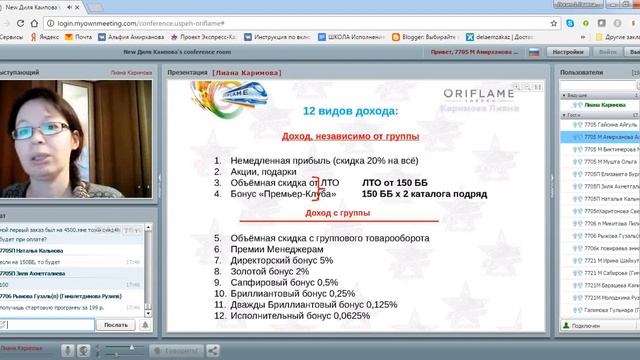The height and width of the screenshot is (360, 640).
Task: Collapse the Гости group in users list
Action: (564, 115)
